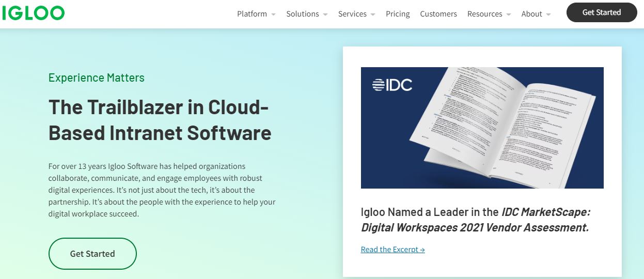Open the Platform menu
The width and height of the screenshot is (644, 279).
pyautogui.click(x=252, y=14)
